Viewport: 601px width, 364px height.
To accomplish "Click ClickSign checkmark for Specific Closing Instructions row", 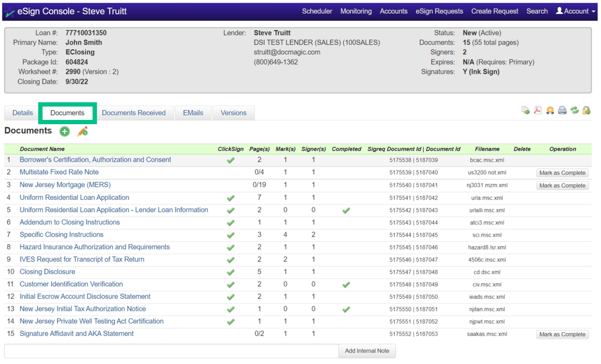I will pyautogui.click(x=231, y=235).
